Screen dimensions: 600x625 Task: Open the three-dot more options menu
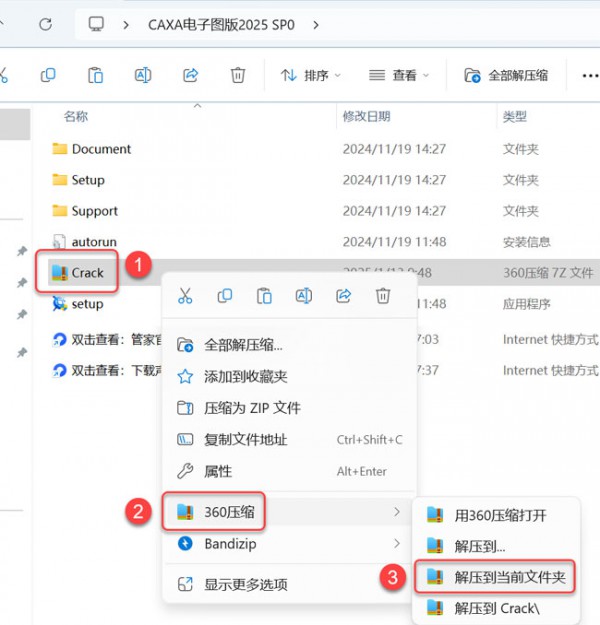590,75
